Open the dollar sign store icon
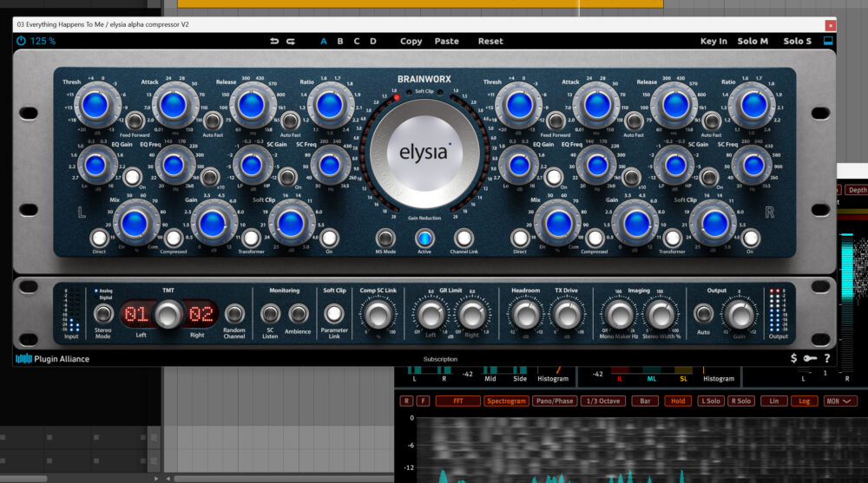868x483 pixels. [x=794, y=358]
